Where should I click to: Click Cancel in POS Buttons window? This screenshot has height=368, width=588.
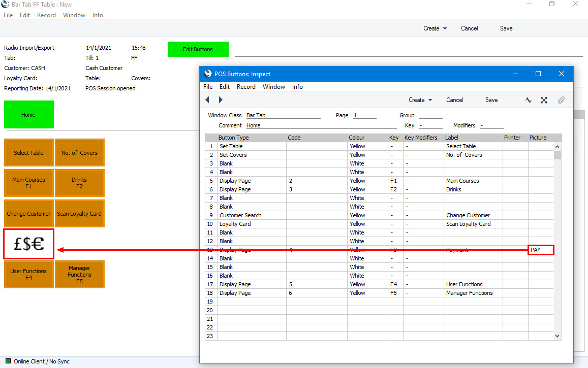[x=454, y=100]
